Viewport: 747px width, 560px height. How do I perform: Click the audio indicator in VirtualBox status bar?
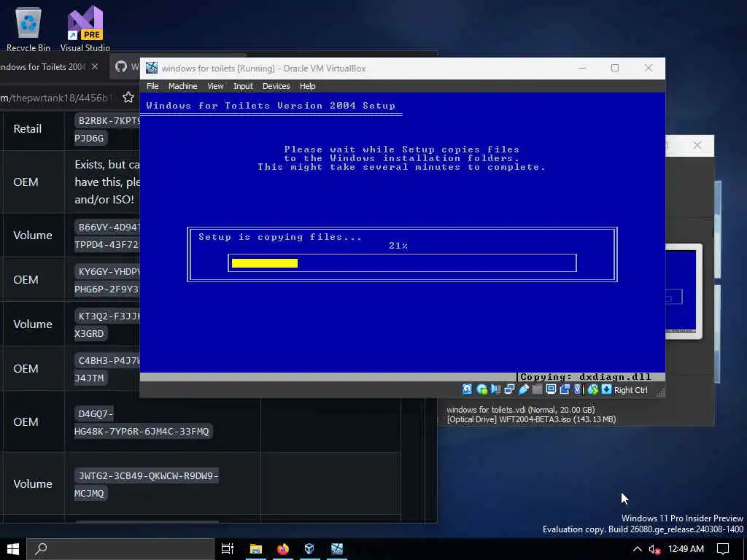(x=496, y=389)
